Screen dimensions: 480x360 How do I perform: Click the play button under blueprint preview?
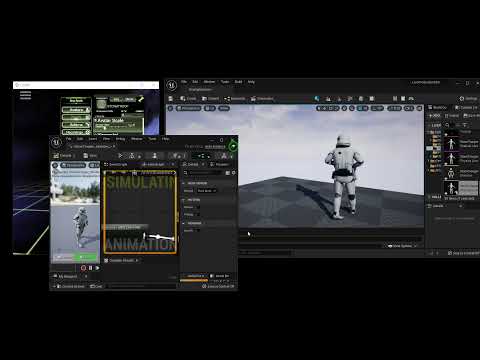(x=97, y=268)
